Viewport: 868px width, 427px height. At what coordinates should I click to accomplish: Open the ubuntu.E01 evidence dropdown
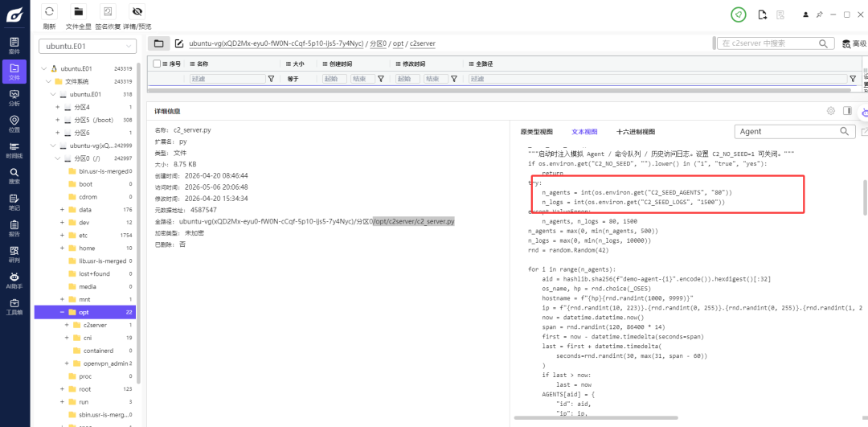coord(88,47)
